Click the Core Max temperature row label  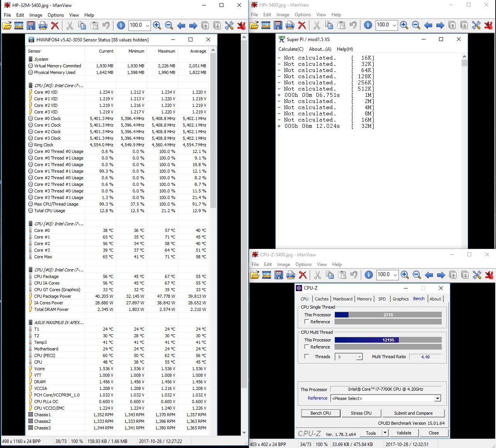[43, 257]
